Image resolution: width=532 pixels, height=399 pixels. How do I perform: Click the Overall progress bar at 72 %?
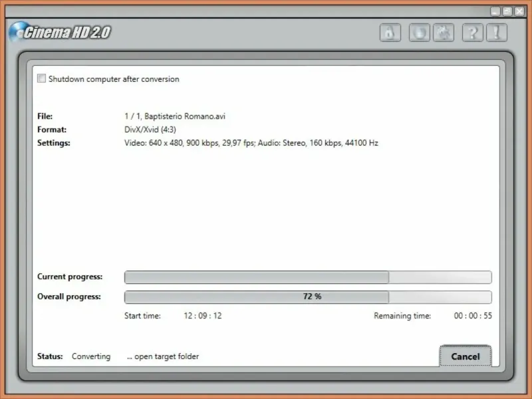click(308, 297)
